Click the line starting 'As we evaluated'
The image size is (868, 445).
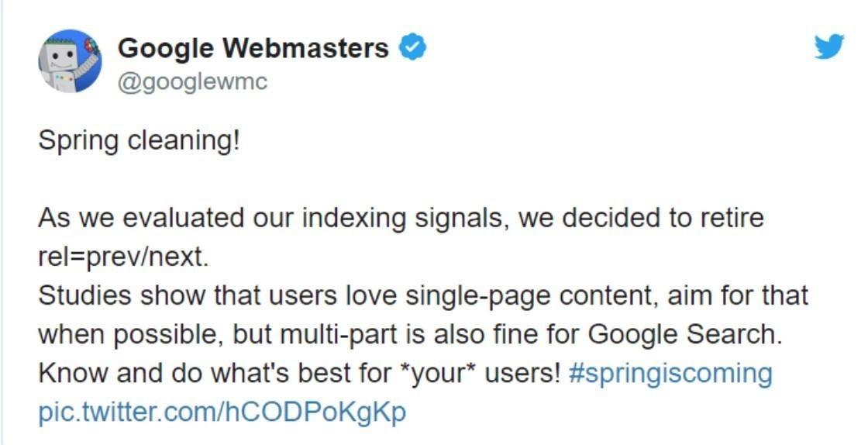coord(401,218)
